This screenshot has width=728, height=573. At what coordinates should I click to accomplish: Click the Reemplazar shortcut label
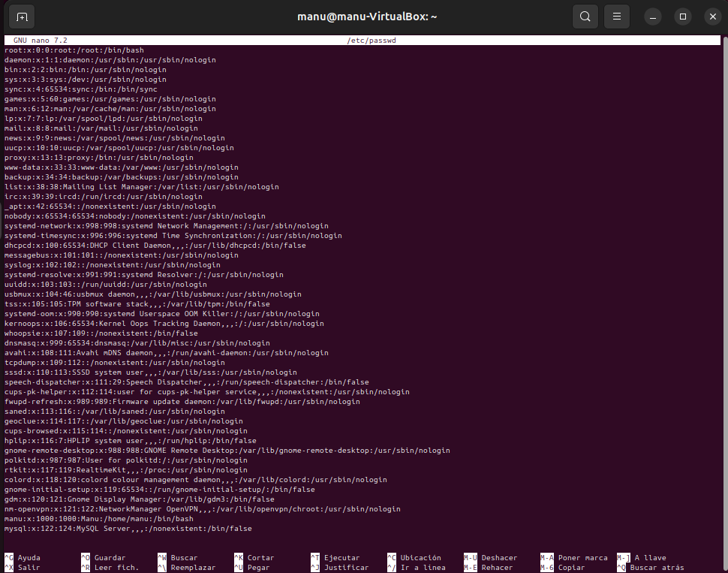point(193,568)
